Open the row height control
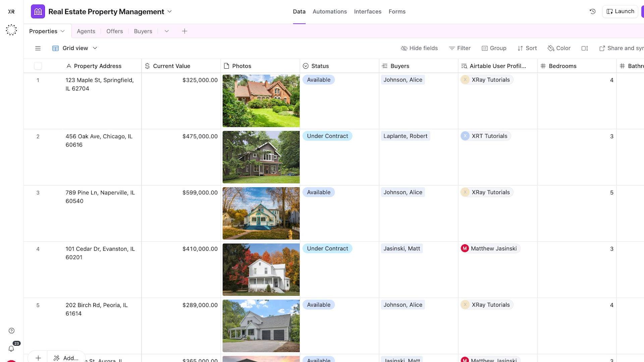The height and width of the screenshot is (362, 644). coord(584,48)
